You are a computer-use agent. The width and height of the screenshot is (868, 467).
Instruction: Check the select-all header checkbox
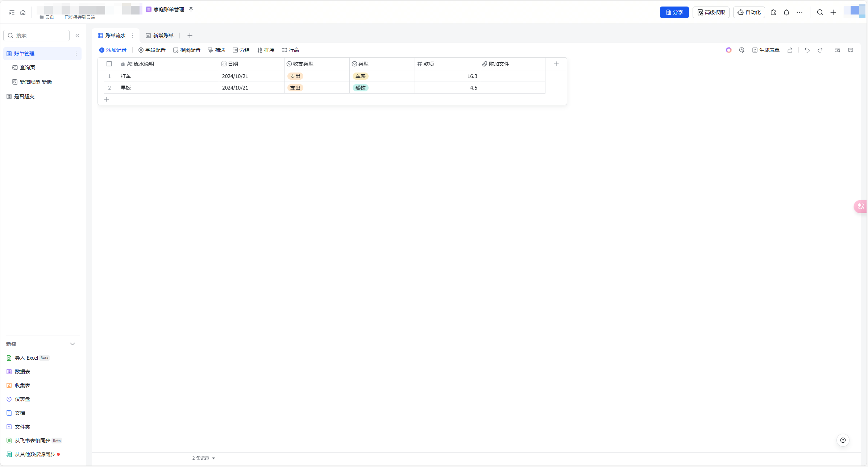point(109,64)
